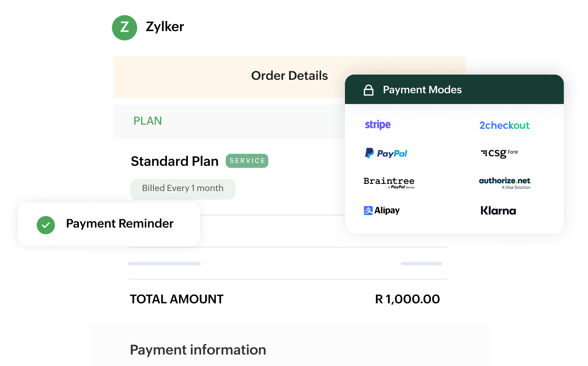
Task: Click the PLAN section label
Action: [x=148, y=121]
